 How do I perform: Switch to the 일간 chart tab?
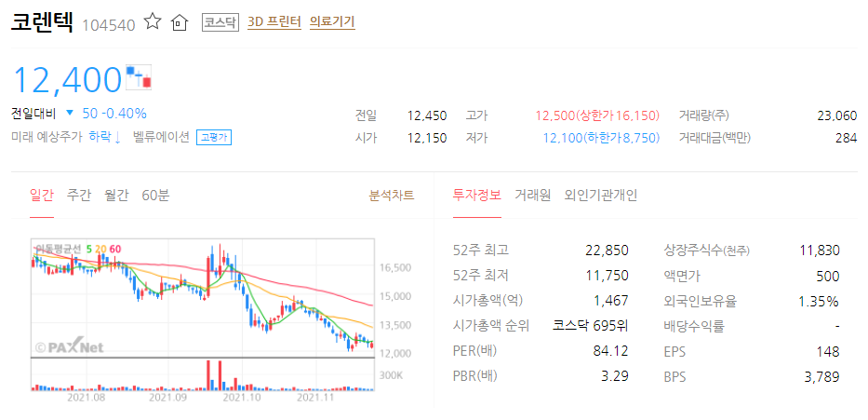[42, 195]
